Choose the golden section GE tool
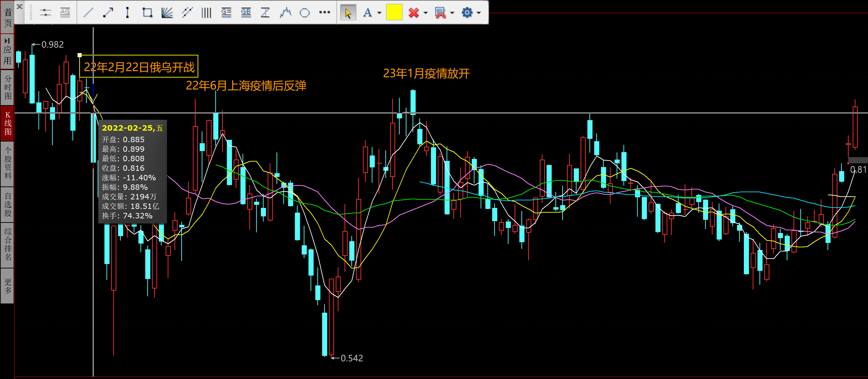The image size is (868, 379). tap(226, 13)
